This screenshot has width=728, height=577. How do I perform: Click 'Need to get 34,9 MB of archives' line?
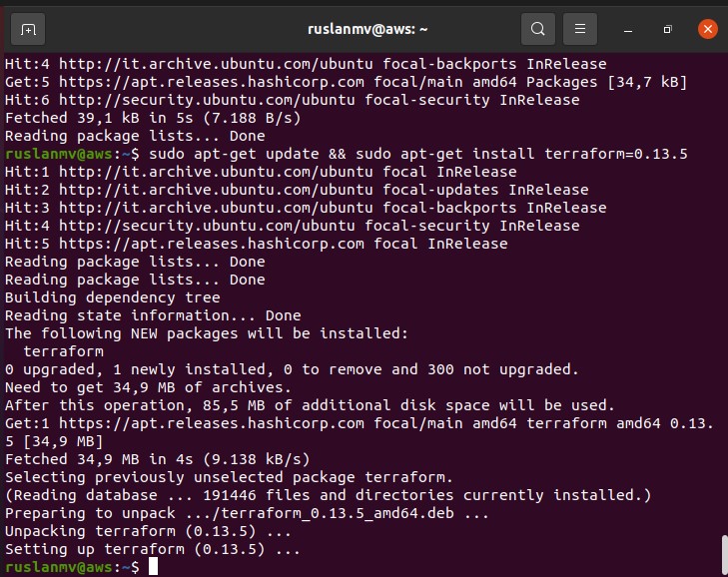(x=148, y=387)
